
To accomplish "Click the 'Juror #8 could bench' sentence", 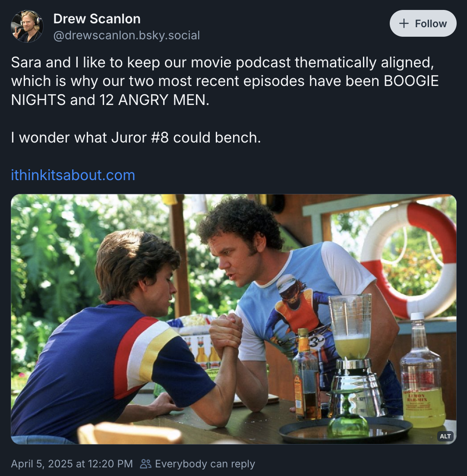I will (136, 137).
